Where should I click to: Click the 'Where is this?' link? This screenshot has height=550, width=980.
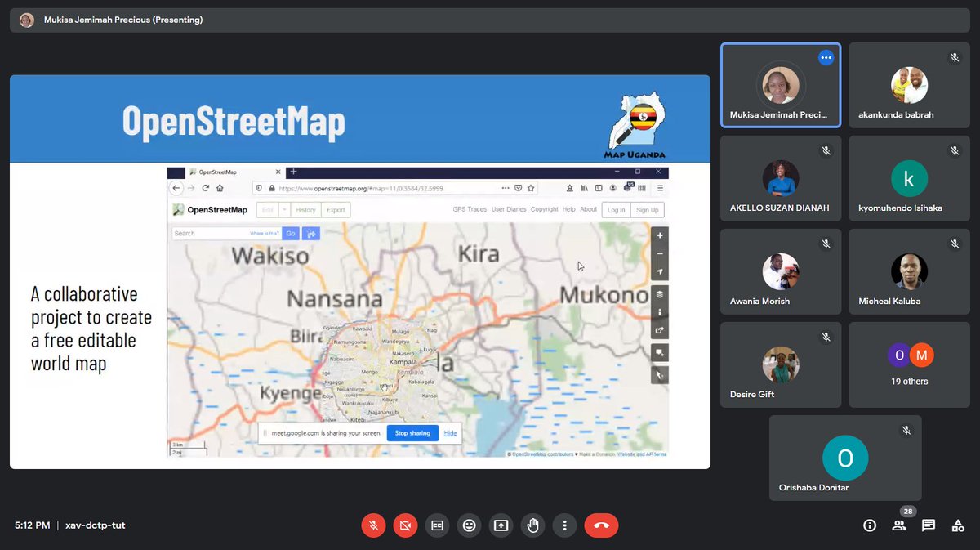(265, 233)
